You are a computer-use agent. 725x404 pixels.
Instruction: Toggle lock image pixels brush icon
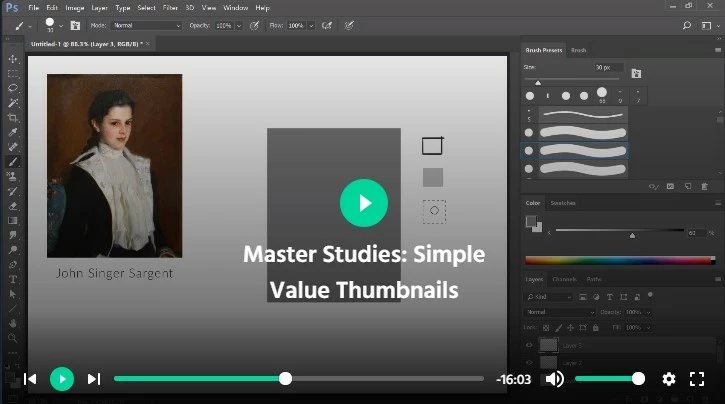559,328
